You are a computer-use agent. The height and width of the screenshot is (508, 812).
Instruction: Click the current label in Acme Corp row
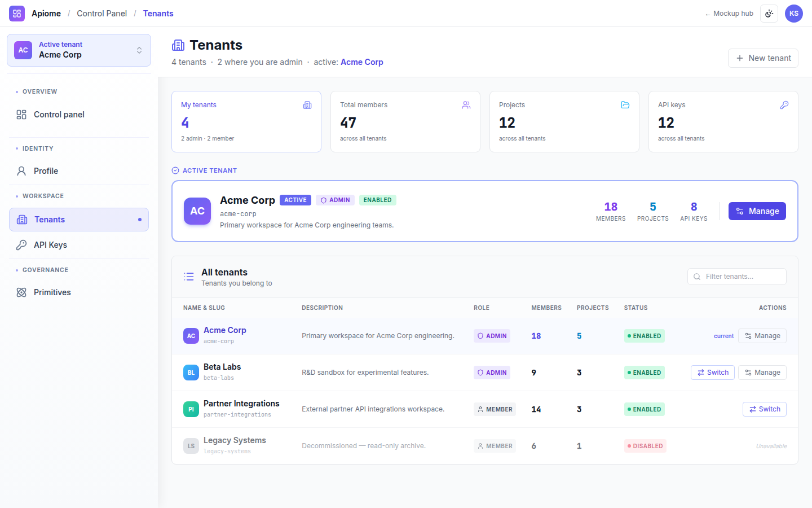click(723, 336)
